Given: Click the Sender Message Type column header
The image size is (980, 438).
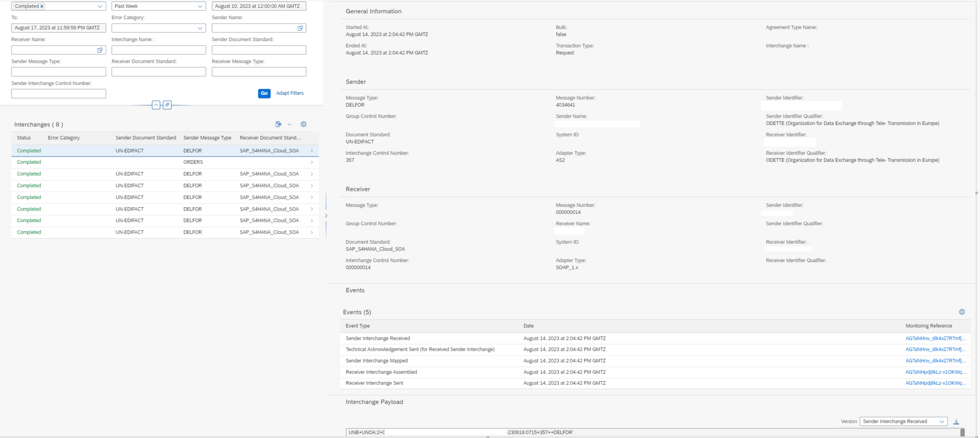Looking at the screenshot, I should 207,138.
